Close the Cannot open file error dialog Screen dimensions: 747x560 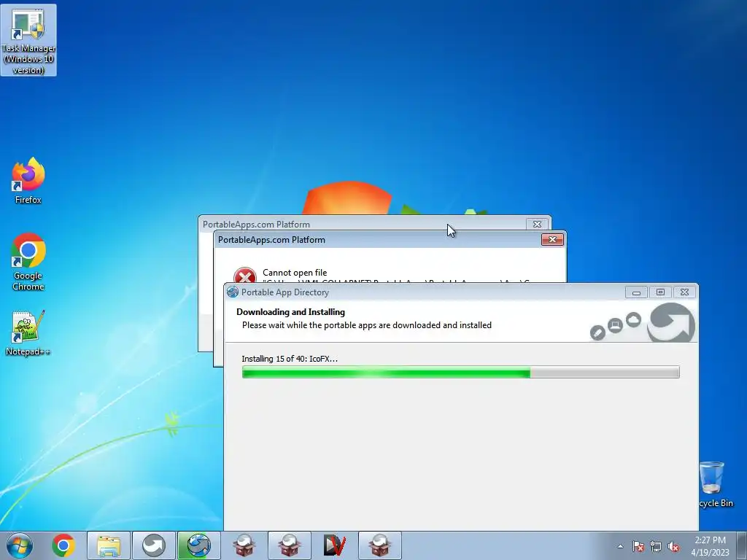coord(553,239)
